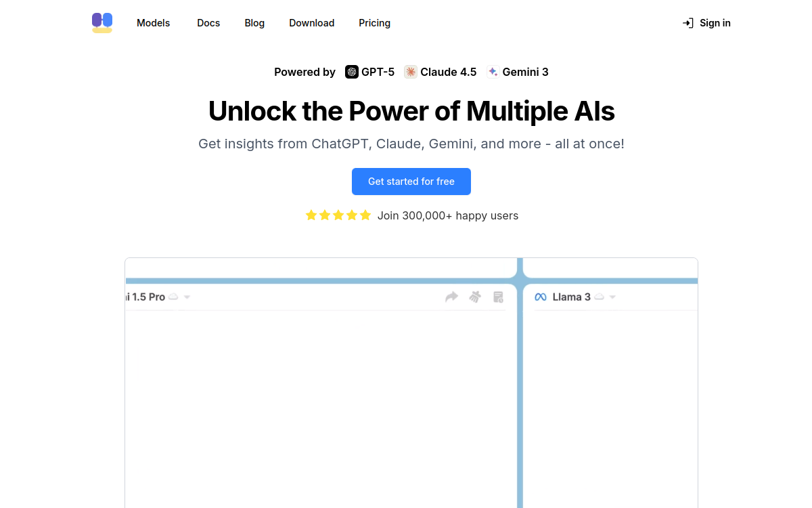This screenshot has height=508, width=812.
Task: Open the Models menu item
Action: click(x=154, y=23)
